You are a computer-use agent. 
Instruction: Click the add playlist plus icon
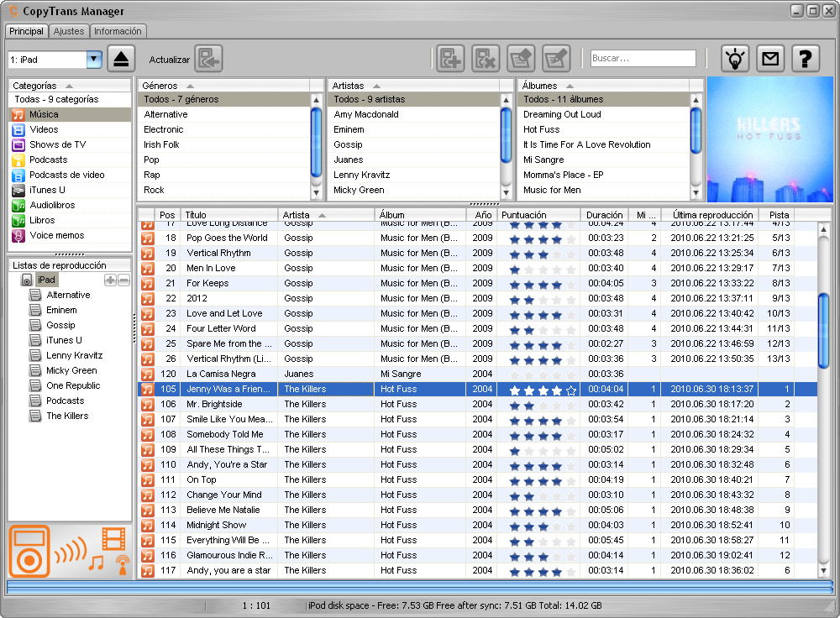(x=110, y=280)
